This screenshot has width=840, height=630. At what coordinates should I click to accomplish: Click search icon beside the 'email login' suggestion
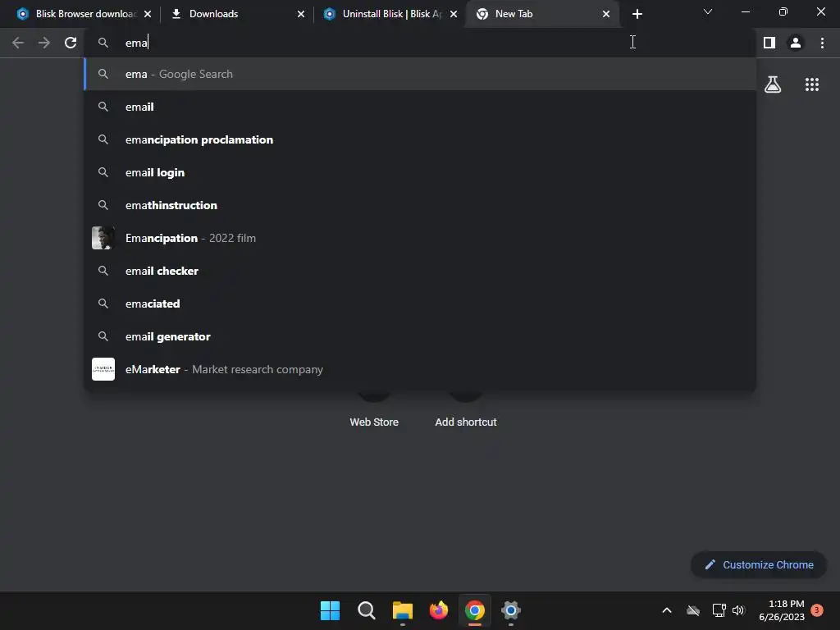coord(103,172)
